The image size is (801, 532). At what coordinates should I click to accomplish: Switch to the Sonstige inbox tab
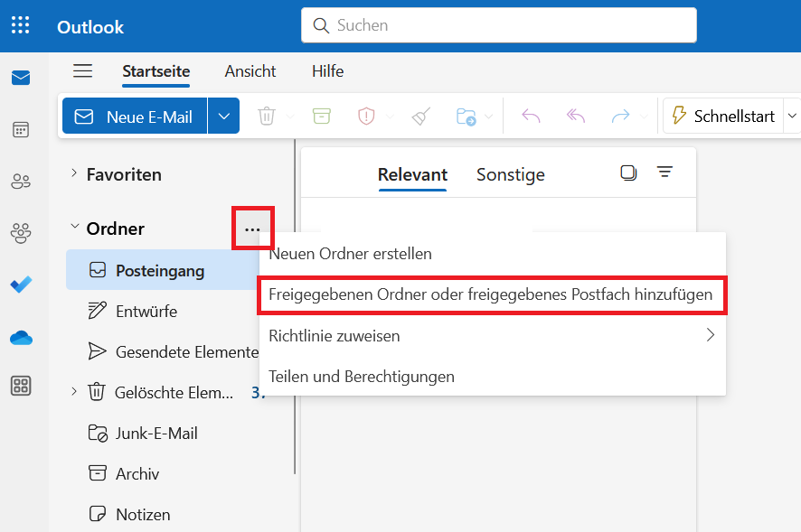[510, 174]
